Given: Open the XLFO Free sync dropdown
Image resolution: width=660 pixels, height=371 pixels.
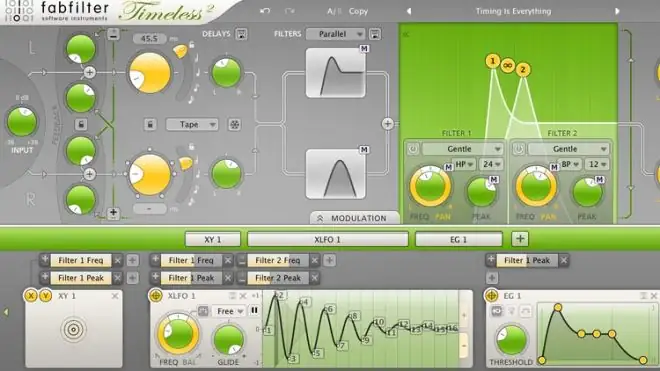Looking at the screenshot, I should point(229,311).
